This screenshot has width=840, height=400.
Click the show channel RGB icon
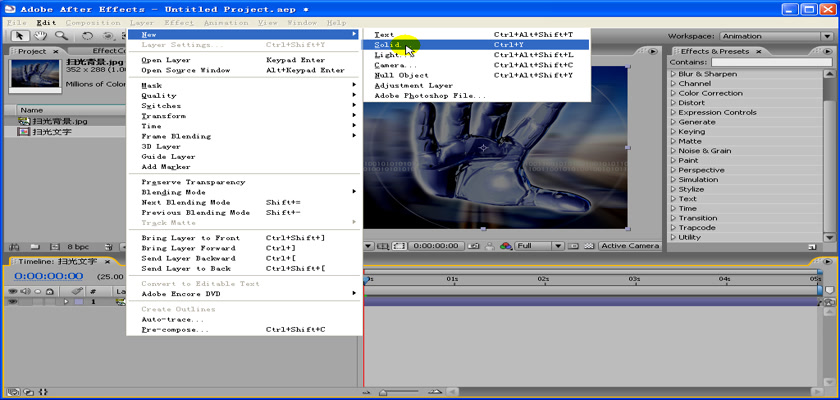pos(506,246)
